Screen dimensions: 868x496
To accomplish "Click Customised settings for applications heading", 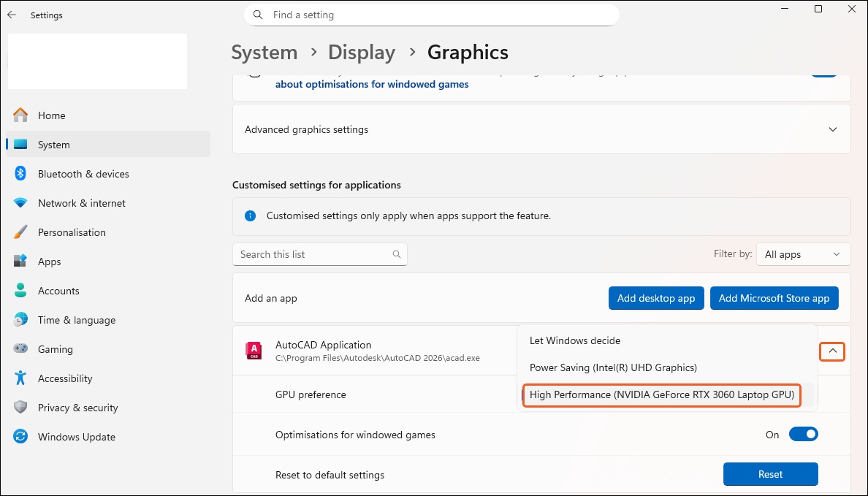I will [x=316, y=185].
